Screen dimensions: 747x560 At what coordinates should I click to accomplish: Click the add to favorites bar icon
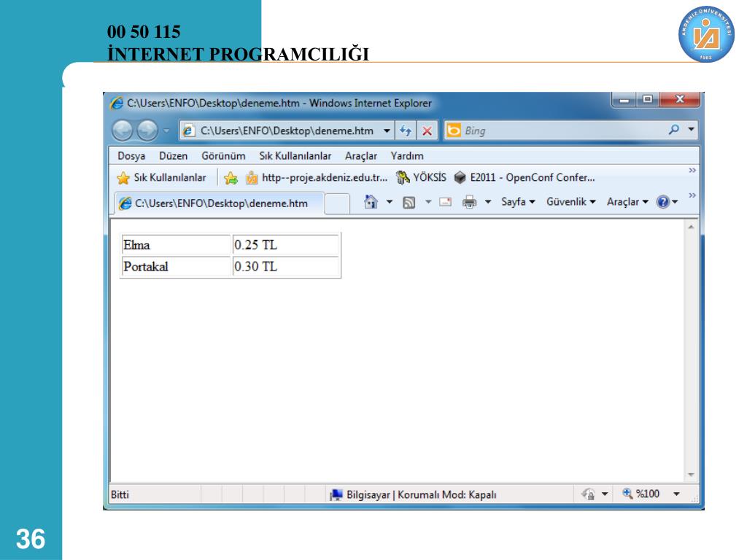pyautogui.click(x=231, y=178)
